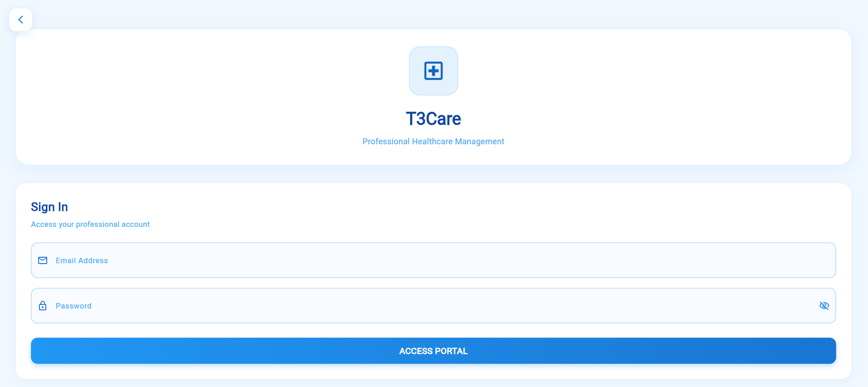The height and width of the screenshot is (387, 868).
Task: Click the ACCESS PORTAL label text
Action: (434, 351)
